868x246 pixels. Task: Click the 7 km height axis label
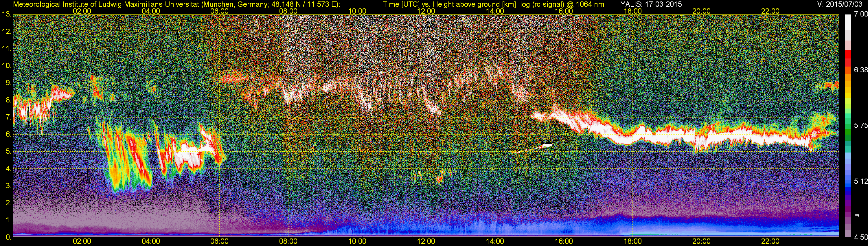coord(8,117)
